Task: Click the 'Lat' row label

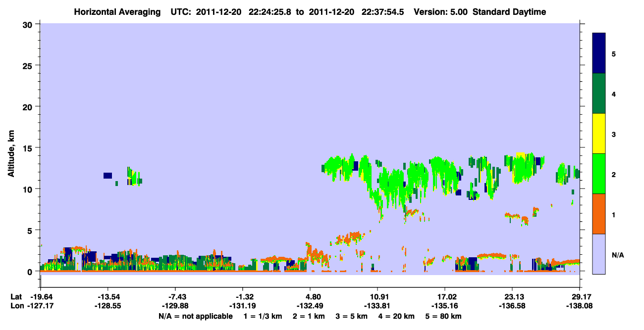Action: [x=16, y=297]
